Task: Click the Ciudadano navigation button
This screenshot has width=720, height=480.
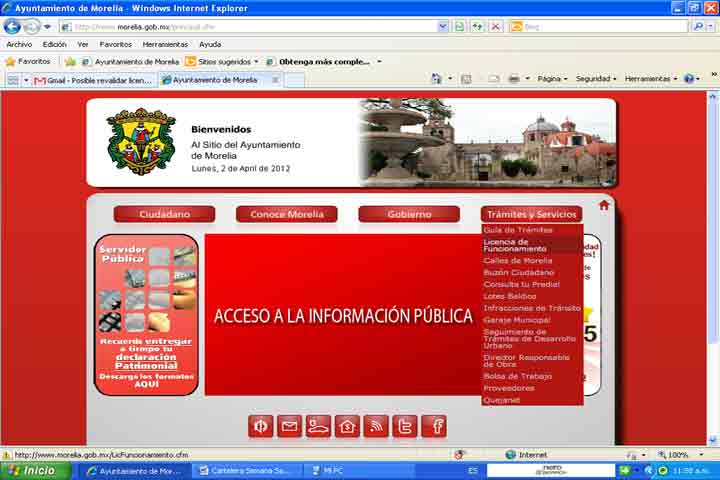Action: click(x=164, y=214)
